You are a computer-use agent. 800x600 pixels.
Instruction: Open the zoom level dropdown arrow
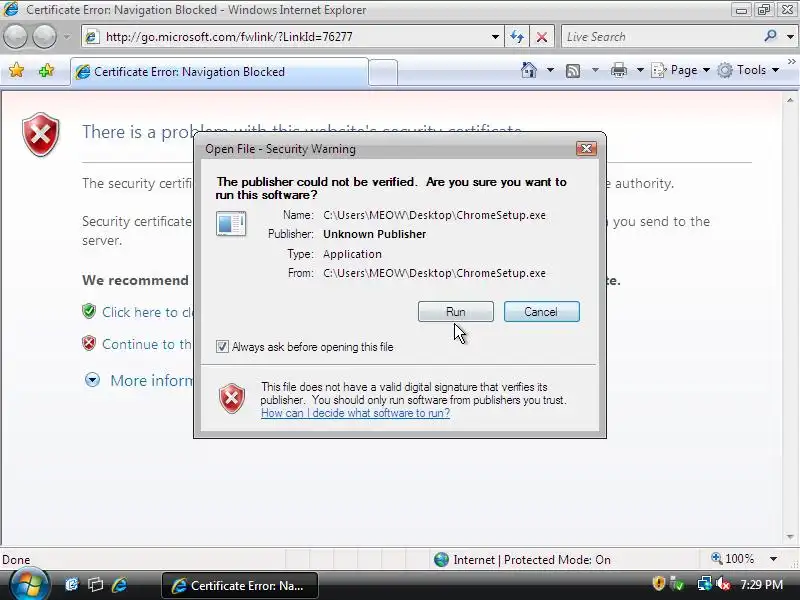pyautogui.click(x=773, y=559)
